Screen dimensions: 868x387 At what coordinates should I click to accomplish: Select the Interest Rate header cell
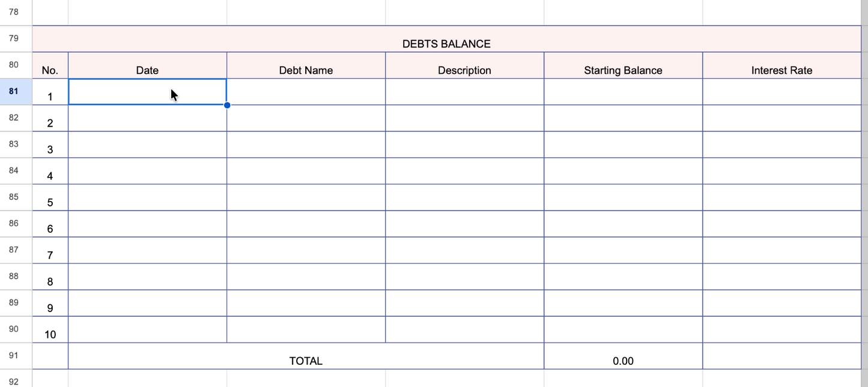click(782, 65)
